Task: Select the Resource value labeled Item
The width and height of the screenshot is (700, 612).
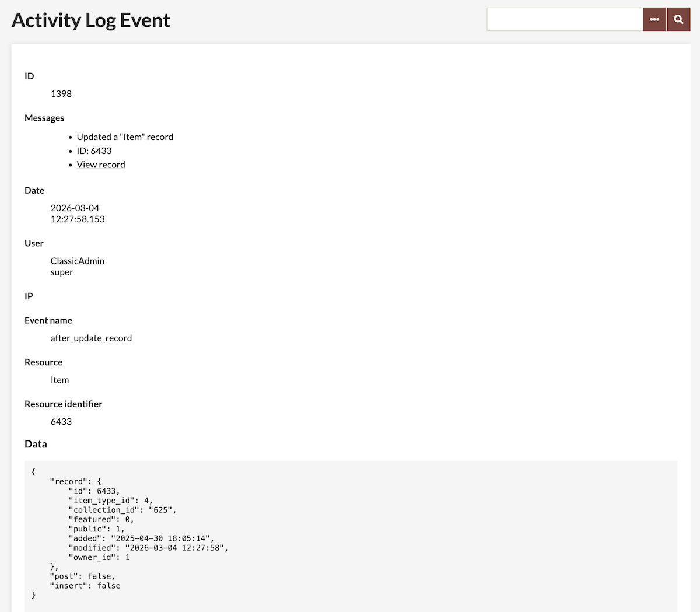Action: click(60, 380)
